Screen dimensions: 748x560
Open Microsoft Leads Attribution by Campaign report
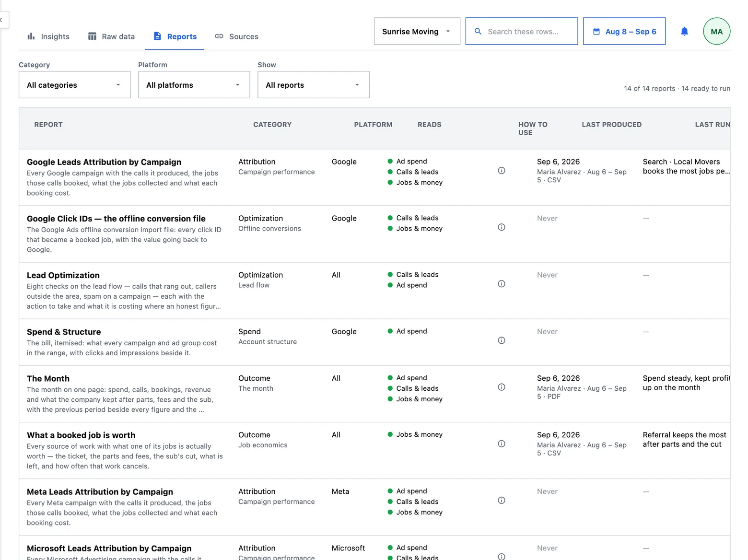(x=109, y=548)
